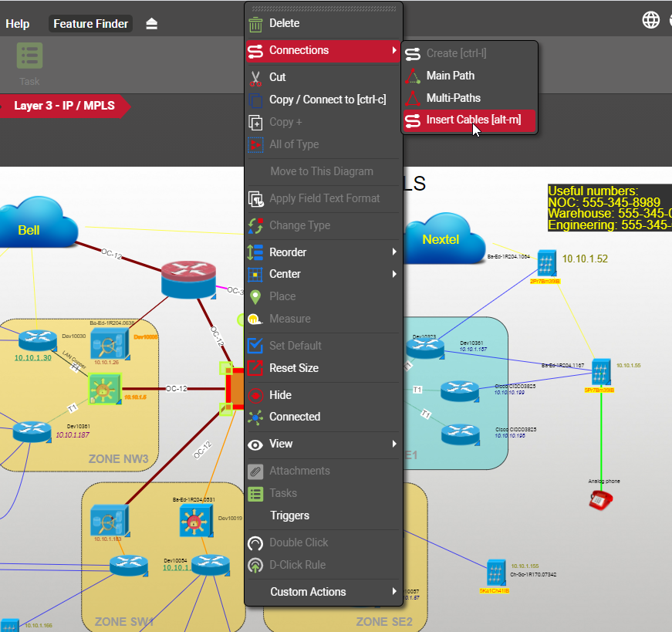
Task: Click the Reset Size icon
Action: pos(255,368)
